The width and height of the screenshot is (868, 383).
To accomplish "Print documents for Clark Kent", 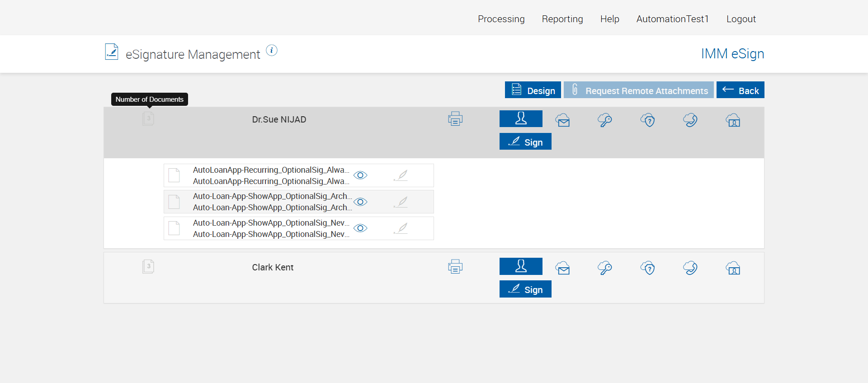I will (455, 267).
